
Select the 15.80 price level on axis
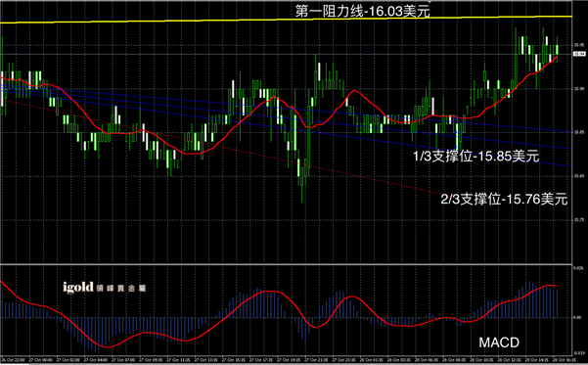click(x=578, y=176)
